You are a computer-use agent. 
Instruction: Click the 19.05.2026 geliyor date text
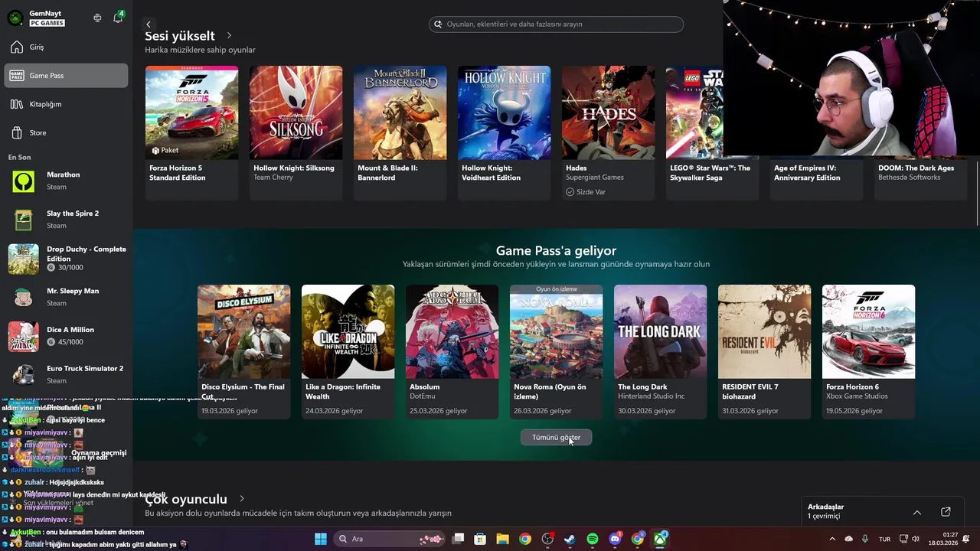coord(854,411)
